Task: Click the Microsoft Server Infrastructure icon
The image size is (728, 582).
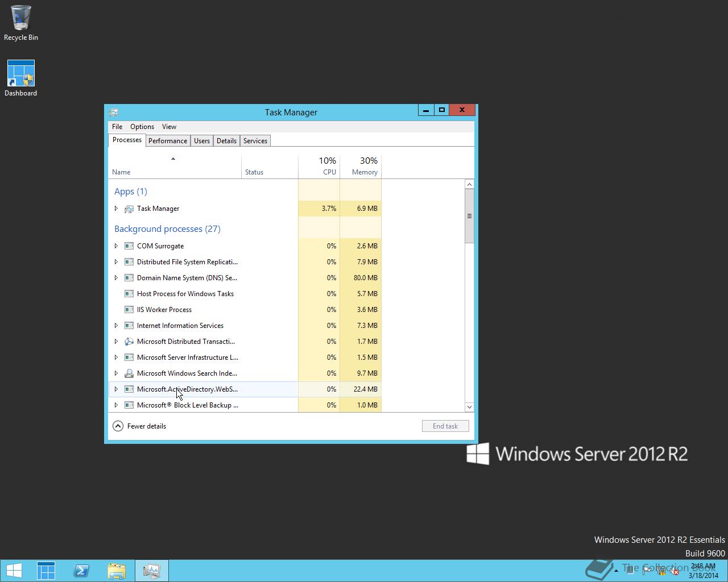Action: tap(129, 357)
